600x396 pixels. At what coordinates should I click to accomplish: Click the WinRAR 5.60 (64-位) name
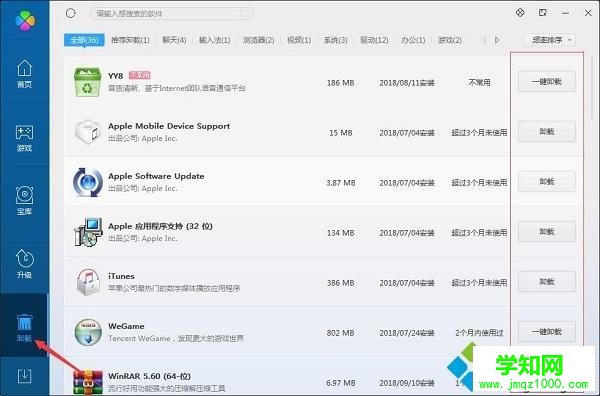149,376
